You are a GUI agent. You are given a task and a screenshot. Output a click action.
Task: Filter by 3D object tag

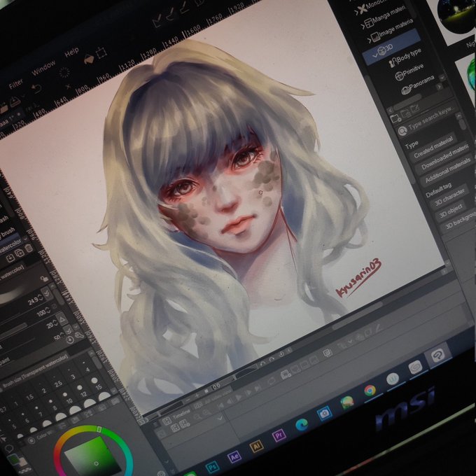click(x=451, y=211)
